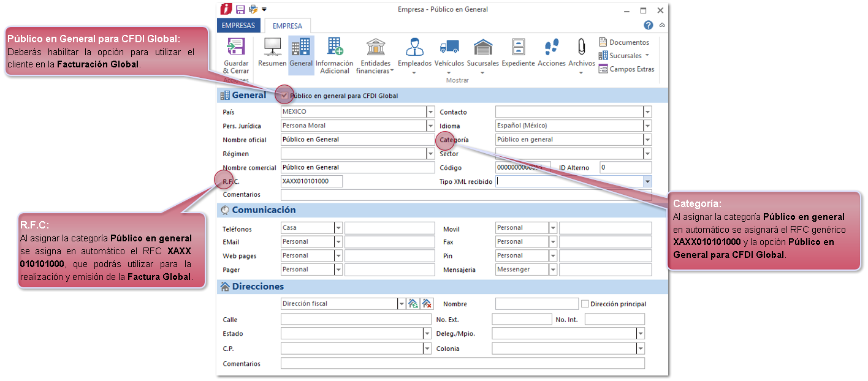Open the Vehículos section

point(449,47)
